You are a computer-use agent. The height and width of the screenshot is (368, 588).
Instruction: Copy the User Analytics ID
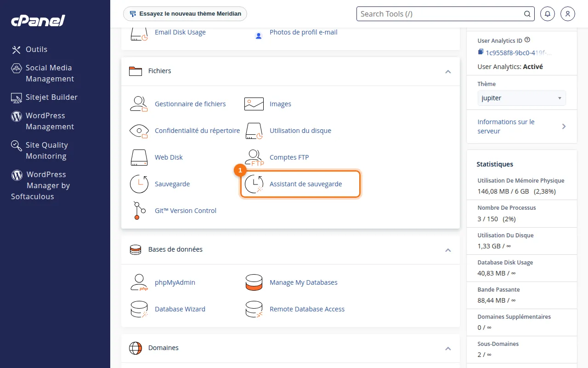click(x=481, y=52)
